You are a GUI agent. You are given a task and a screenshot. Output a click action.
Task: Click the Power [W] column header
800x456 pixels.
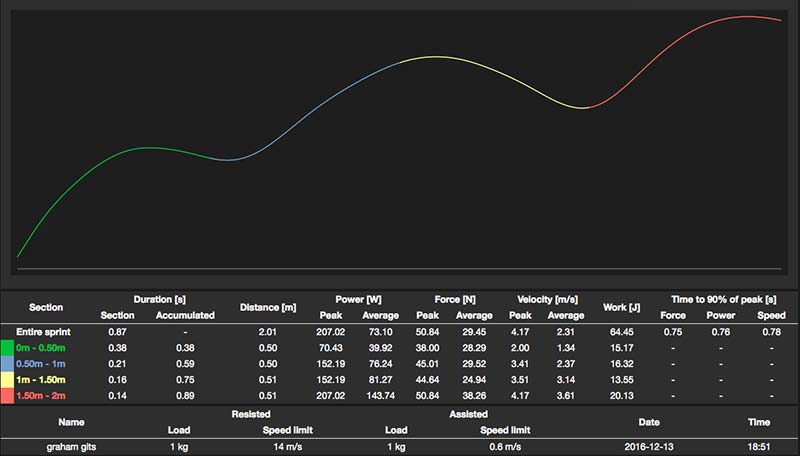point(358,299)
